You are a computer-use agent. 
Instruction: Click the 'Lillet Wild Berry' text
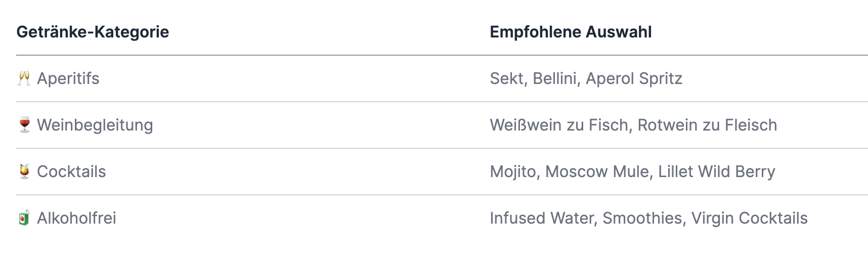(716, 172)
